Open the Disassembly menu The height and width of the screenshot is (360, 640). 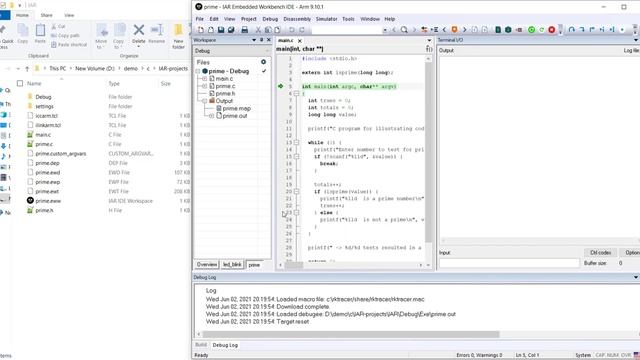tap(297, 19)
